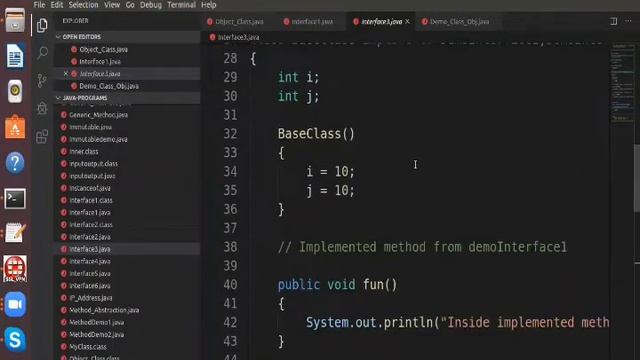The height and width of the screenshot is (360, 640).
Task: Open Interface4.java in file tree
Action: tap(128, 261)
